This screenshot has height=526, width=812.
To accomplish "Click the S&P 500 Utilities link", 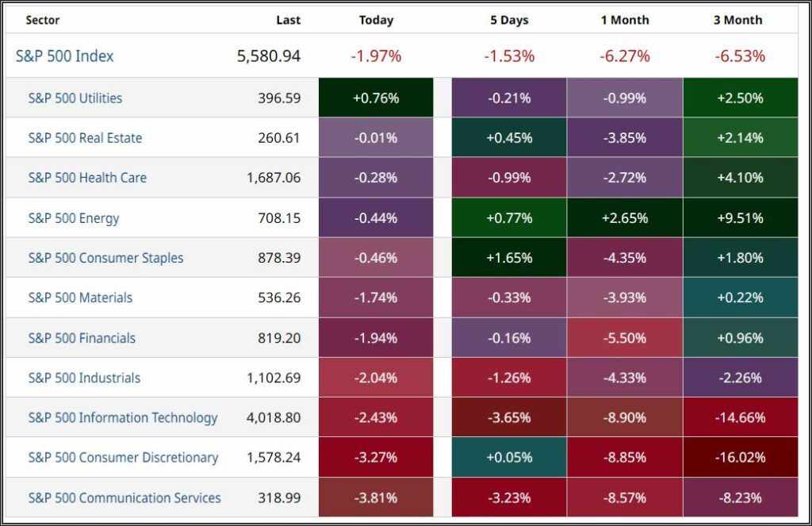I will tap(75, 98).
